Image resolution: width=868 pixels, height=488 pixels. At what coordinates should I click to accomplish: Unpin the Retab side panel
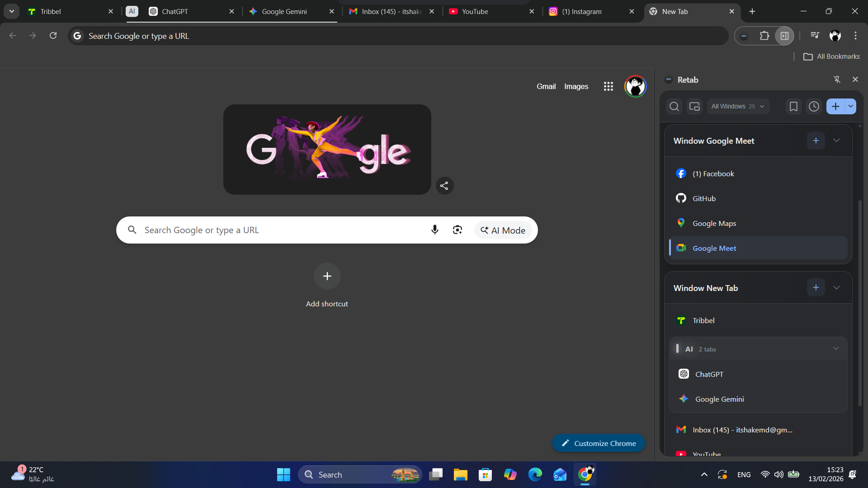point(837,79)
